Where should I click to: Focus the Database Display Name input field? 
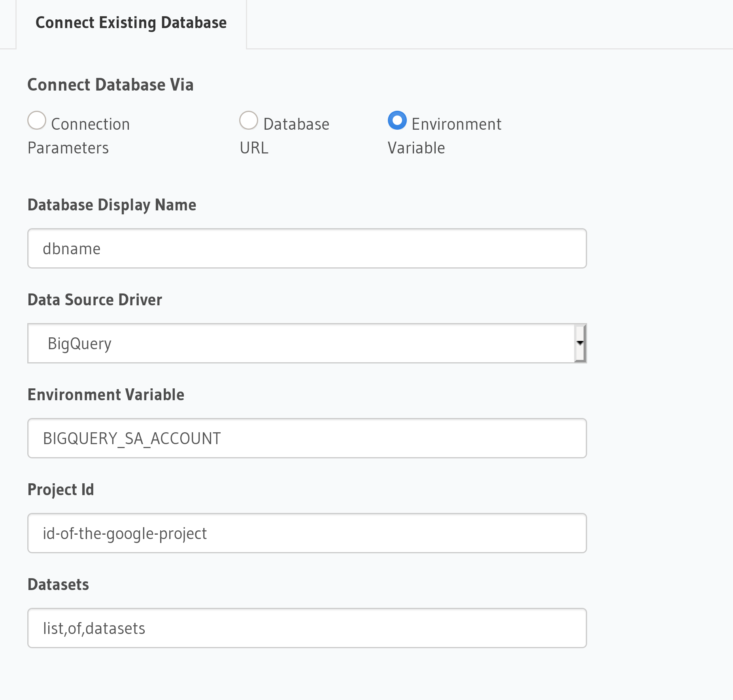pos(307,248)
